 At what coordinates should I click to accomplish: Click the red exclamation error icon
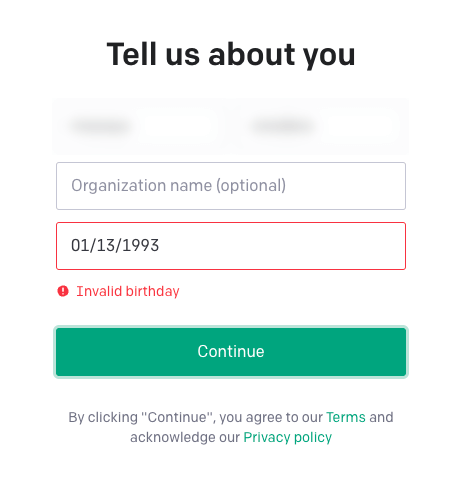tap(63, 291)
